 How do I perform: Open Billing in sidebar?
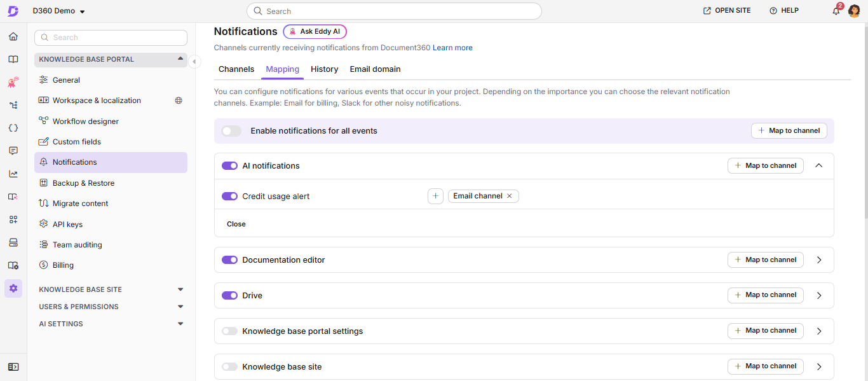[111, 265]
